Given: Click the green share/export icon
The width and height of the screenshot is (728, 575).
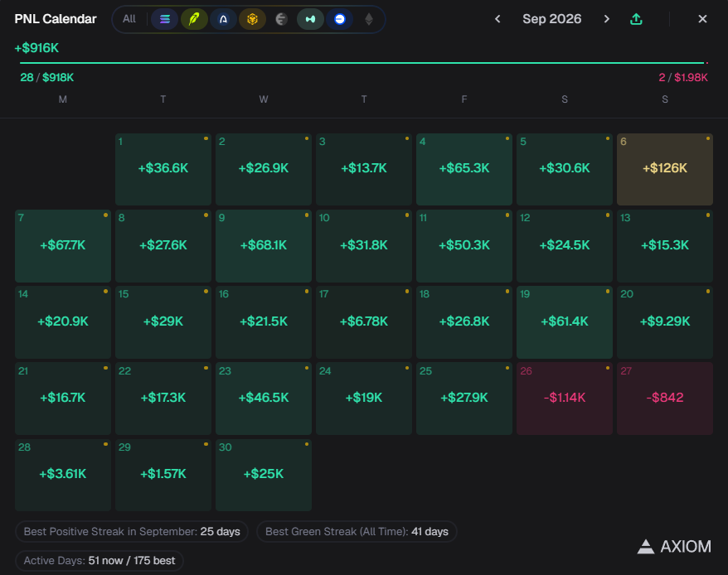Looking at the screenshot, I should [636, 19].
